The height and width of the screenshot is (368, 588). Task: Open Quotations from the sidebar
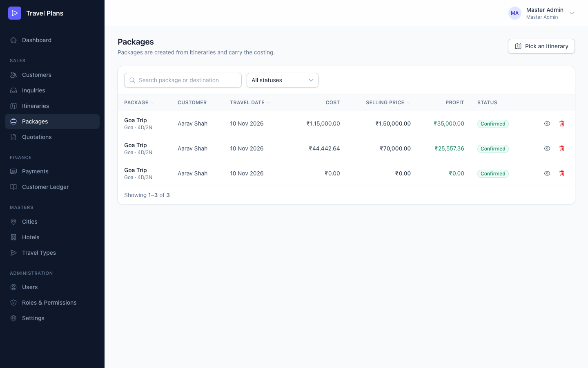52,137
